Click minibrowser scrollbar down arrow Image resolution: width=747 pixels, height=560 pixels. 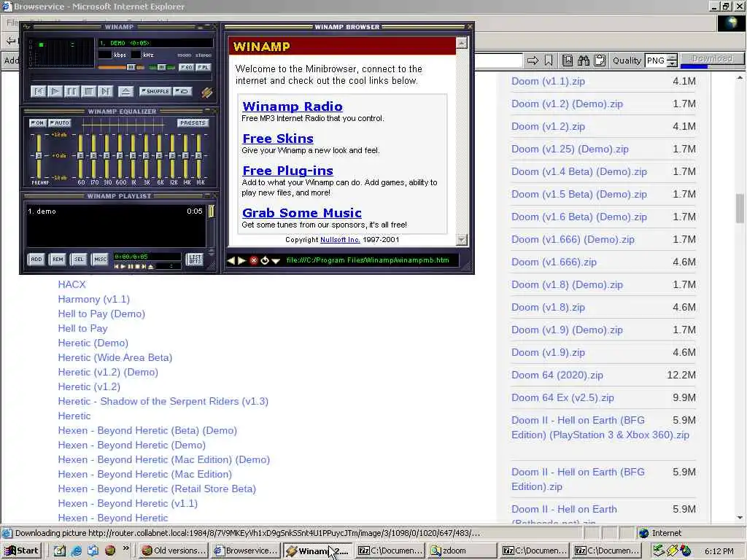point(462,239)
